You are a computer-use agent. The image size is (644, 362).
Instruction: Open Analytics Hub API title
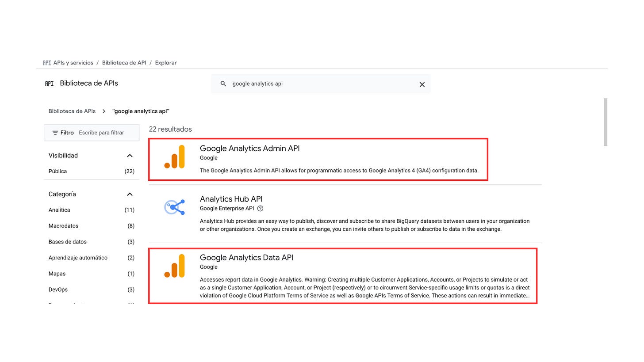(x=231, y=199)
